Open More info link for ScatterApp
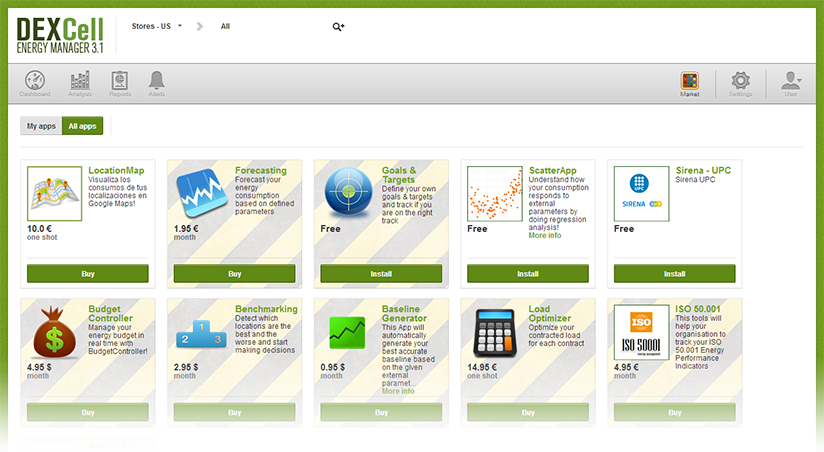 [x=545, y=235]
